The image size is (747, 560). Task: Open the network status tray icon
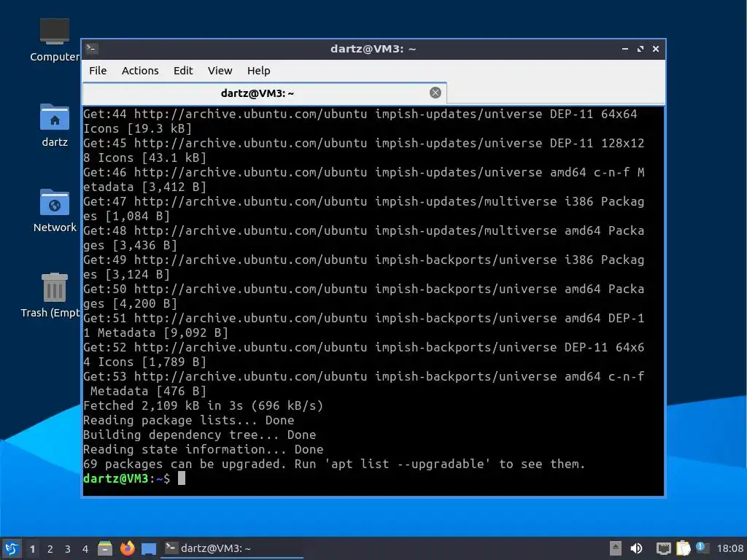(663, 548)
